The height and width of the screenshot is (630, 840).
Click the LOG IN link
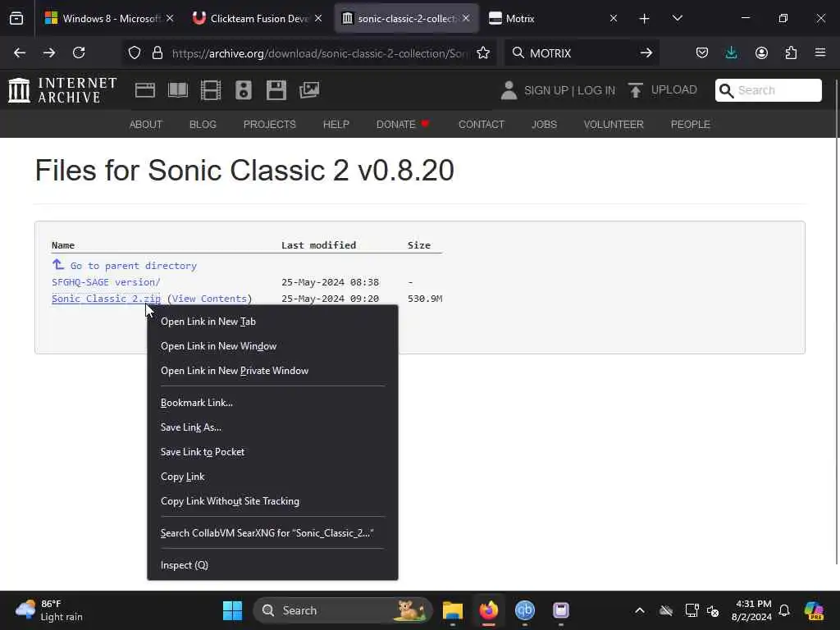point(596,90)
